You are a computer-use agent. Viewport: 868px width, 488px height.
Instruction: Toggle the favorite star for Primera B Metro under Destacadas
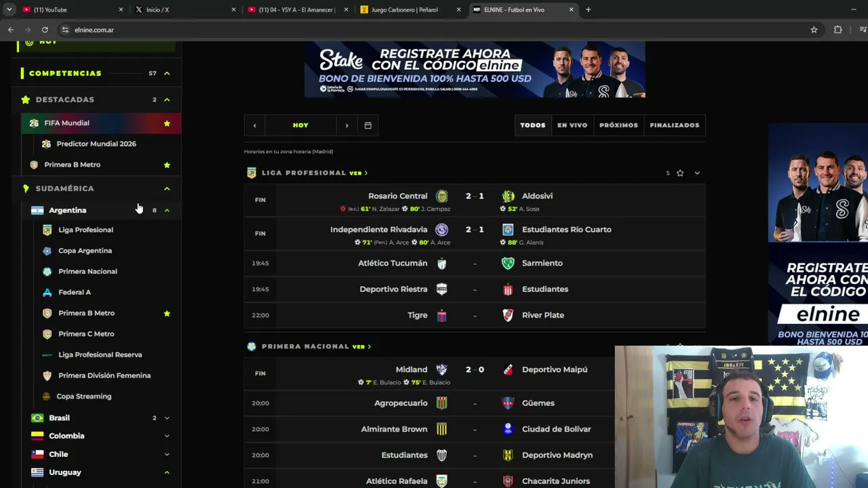coord(167,165)
